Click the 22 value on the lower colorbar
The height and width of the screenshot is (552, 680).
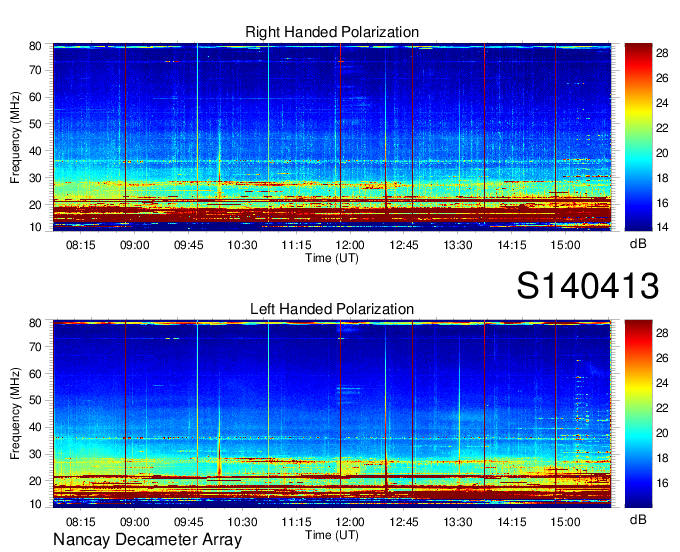662,408
